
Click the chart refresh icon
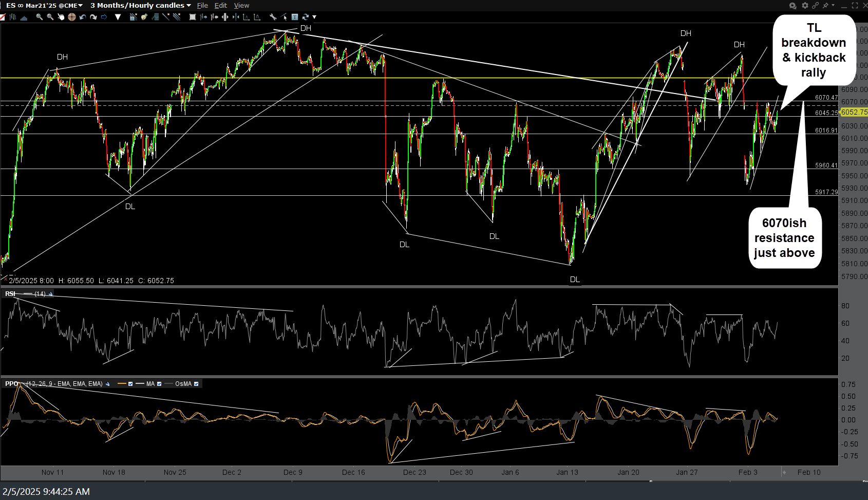pos(305,17)
